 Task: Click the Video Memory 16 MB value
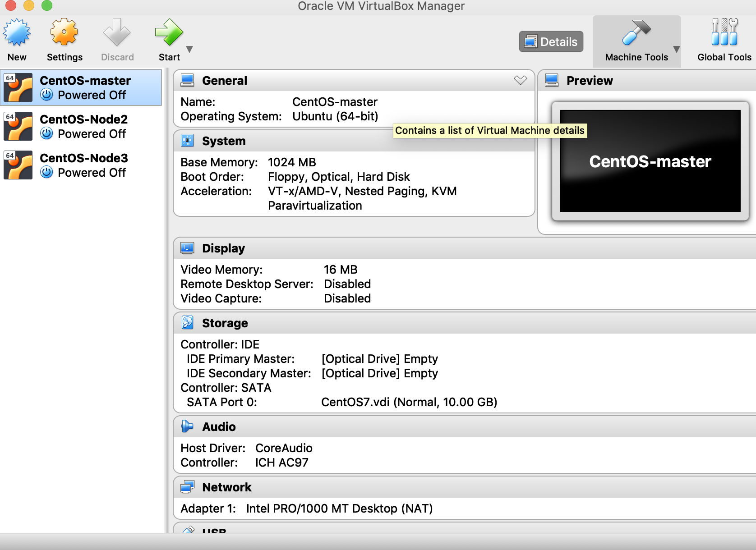click(341, 270)
